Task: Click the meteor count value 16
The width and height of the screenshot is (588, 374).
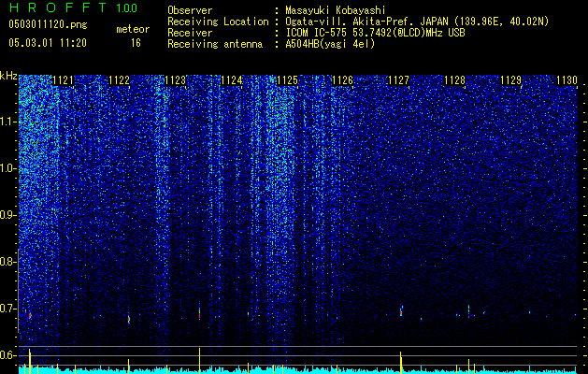Action: click(136, 43)
